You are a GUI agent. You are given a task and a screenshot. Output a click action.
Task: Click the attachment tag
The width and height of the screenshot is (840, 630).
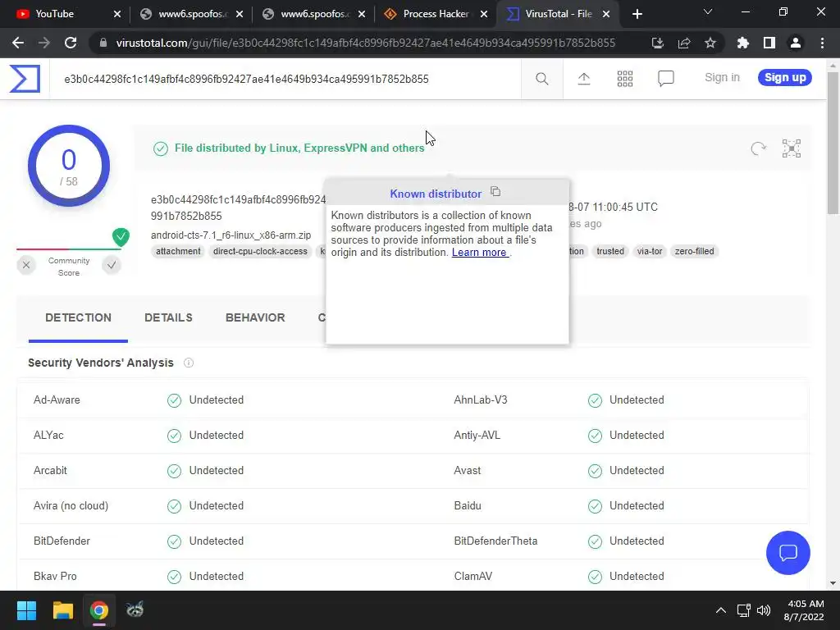click(x=178, y=251)
